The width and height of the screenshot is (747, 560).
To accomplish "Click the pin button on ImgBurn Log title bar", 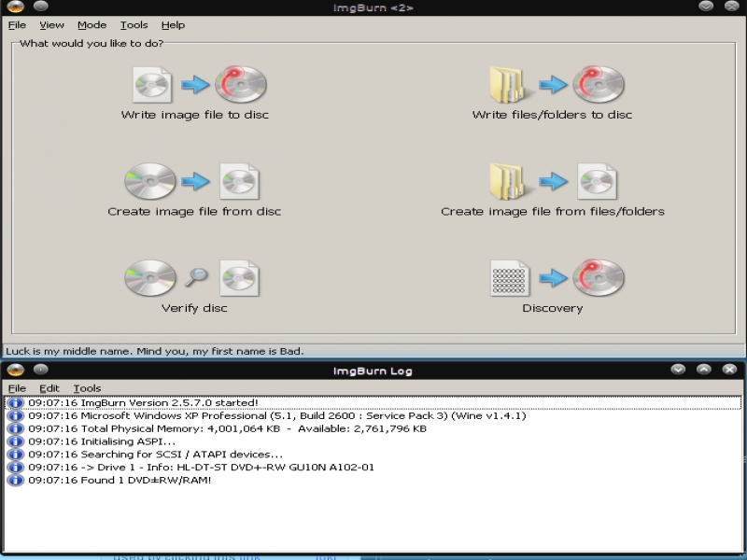I will click(x=41, y=370).
